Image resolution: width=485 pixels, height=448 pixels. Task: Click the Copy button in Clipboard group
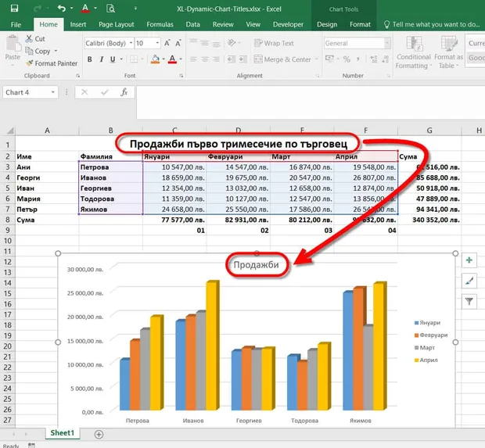coord(38,51)
